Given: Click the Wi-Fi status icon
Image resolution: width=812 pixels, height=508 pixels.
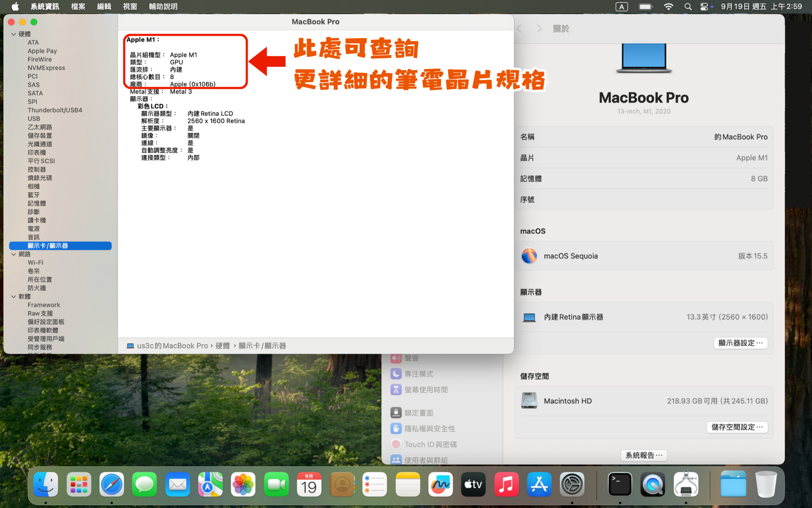Looking at the screenshot, I should (x=668, y=7).
